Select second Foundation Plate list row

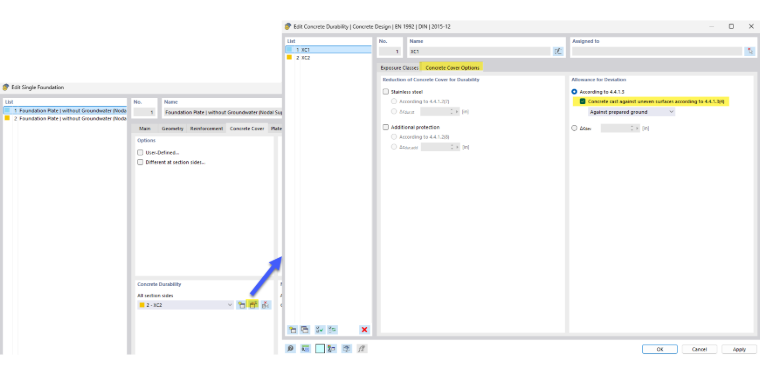point(65,118)
